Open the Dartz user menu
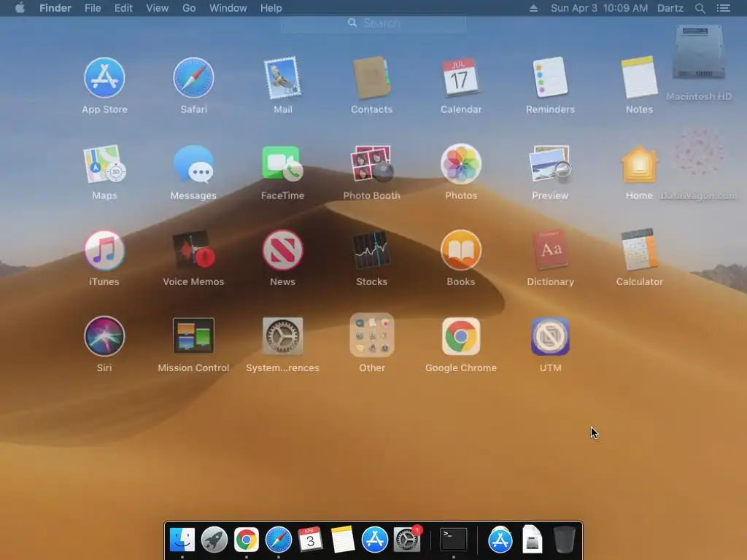This screenshot has height=560, width=747. point(670,8)
